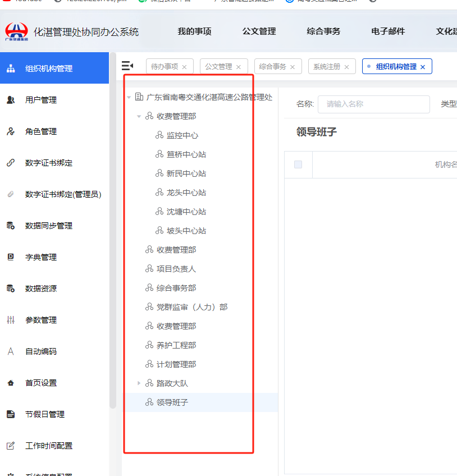Click the node icon beside 笪桥中心站
The image size is (457, 476).
click(x=159, y=154)
